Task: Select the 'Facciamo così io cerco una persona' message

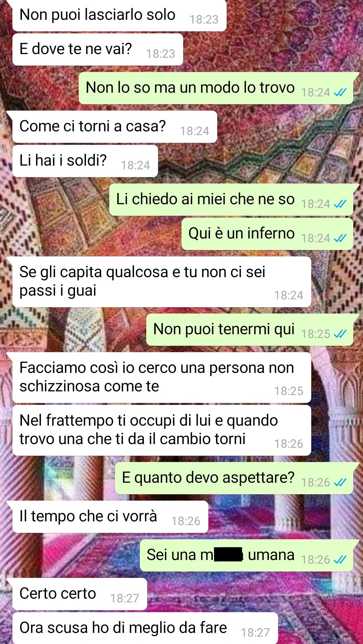Action: pos(162,378)
